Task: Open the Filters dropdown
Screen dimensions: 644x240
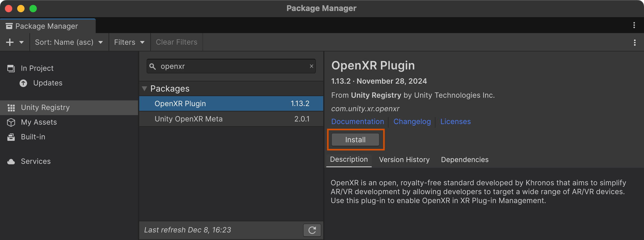Action: pos(129,42)
